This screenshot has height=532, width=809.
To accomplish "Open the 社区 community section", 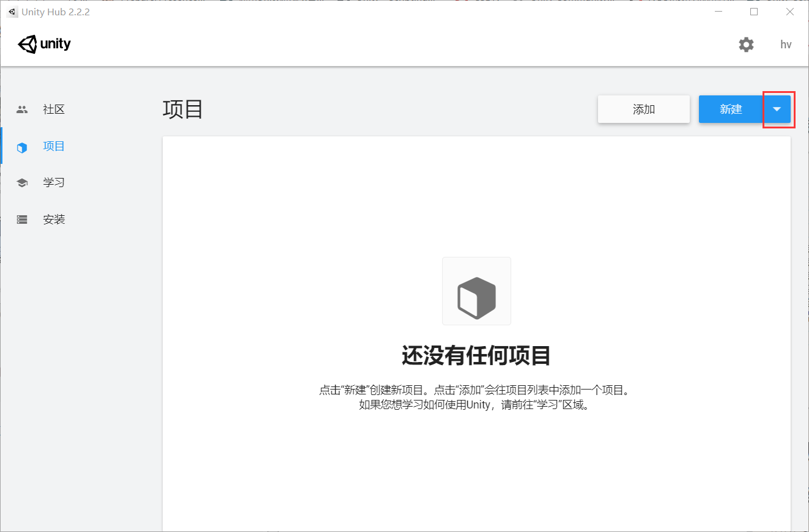I will click(x=54, y=108).
